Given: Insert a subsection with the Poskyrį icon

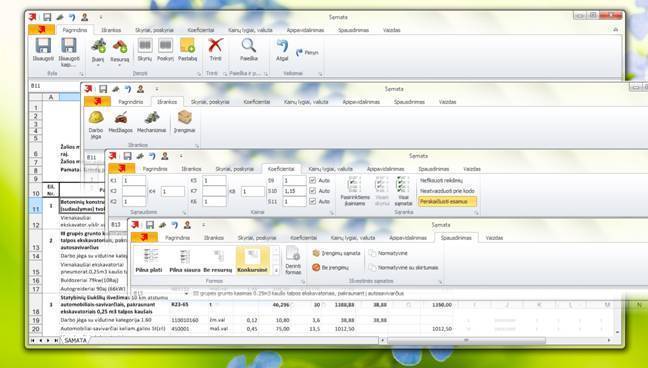Looking at the screenshot, I should pyautogui.click(x=165, y=45).
